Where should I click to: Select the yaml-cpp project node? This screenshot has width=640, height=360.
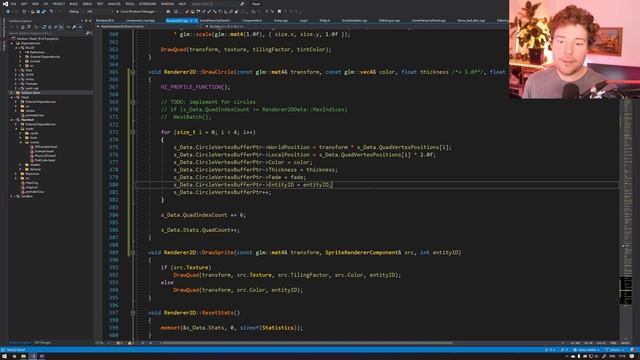coord(31,88)
